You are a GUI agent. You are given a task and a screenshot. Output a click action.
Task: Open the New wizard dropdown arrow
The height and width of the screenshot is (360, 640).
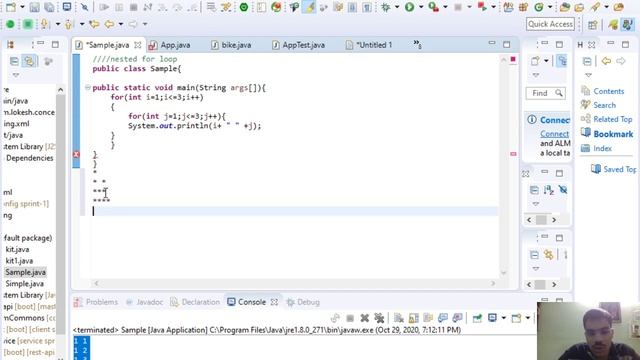[22, 7]
